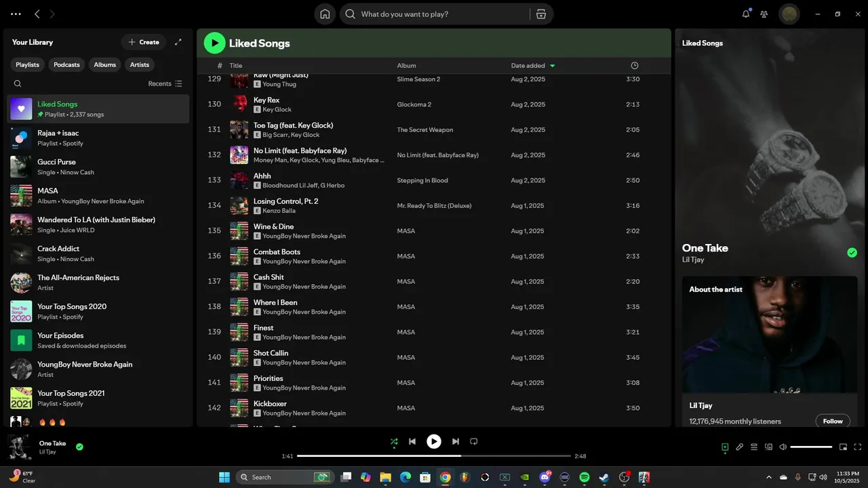Seek on the song progress bar
The height and width of the screenshot is (488, 868).
(x=434, y=456)
